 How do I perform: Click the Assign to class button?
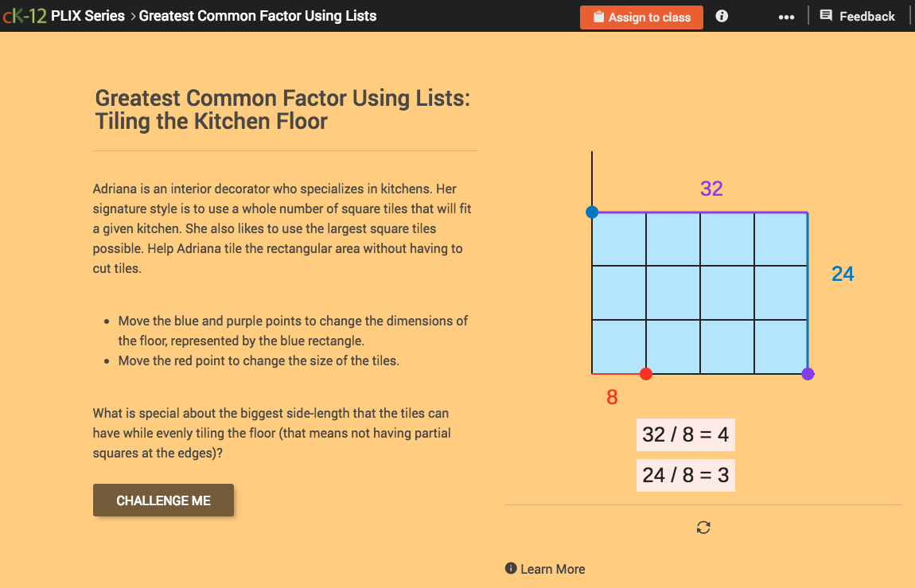pyautogui.click(x=641, y=16)
